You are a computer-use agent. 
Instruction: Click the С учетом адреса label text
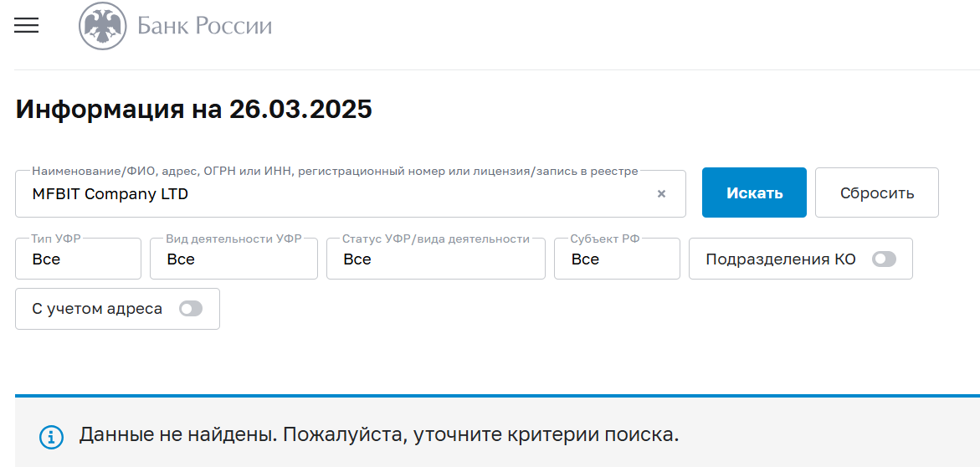click(97, 308)
